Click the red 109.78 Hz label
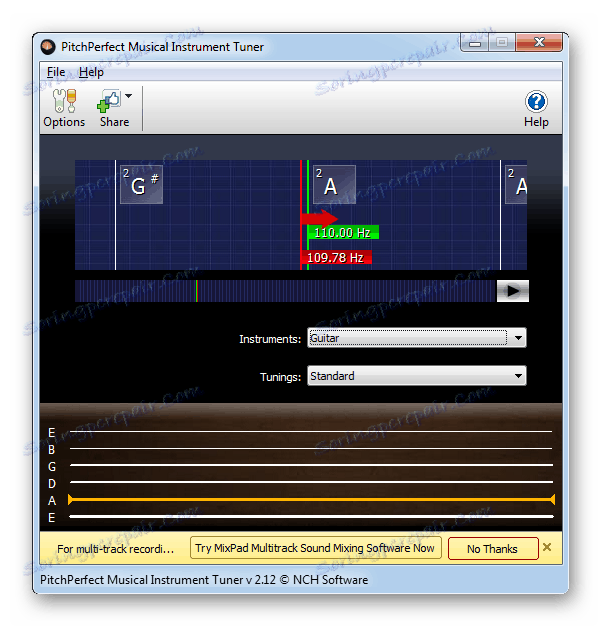 (336, 257)
